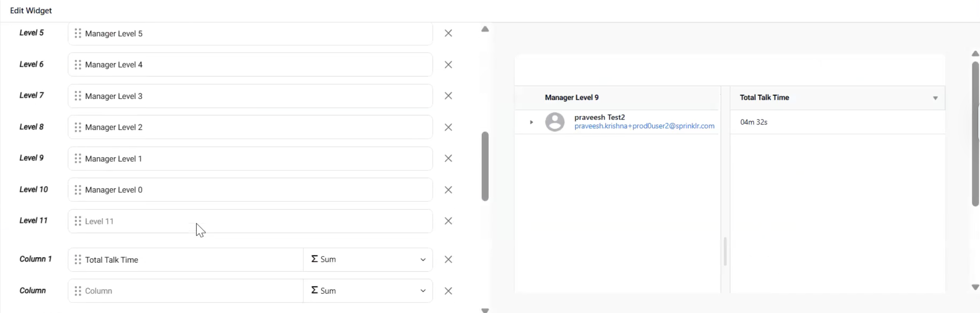Click the praveesh Test2 avatar

555,122
